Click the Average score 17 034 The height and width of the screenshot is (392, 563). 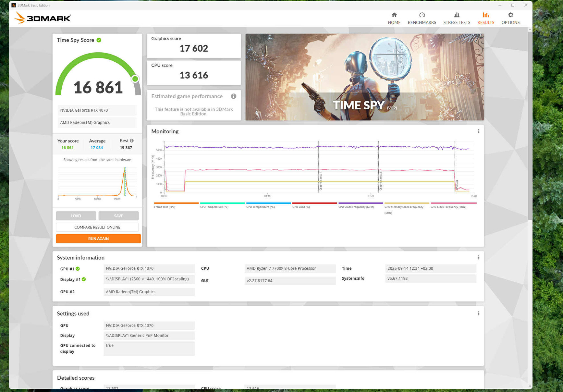coord(97,148)
